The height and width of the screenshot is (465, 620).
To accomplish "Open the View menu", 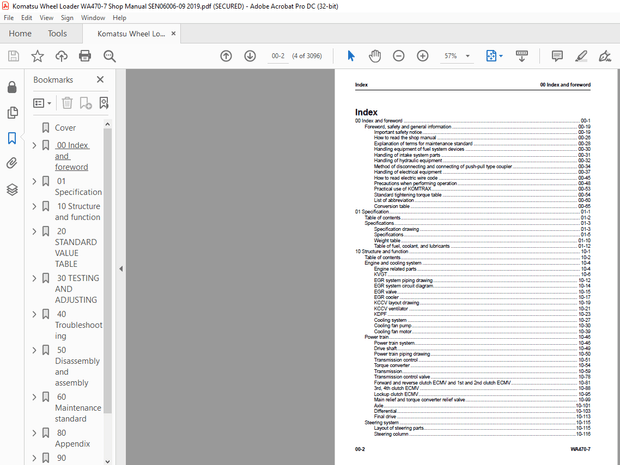I will [x=46, y=18].
